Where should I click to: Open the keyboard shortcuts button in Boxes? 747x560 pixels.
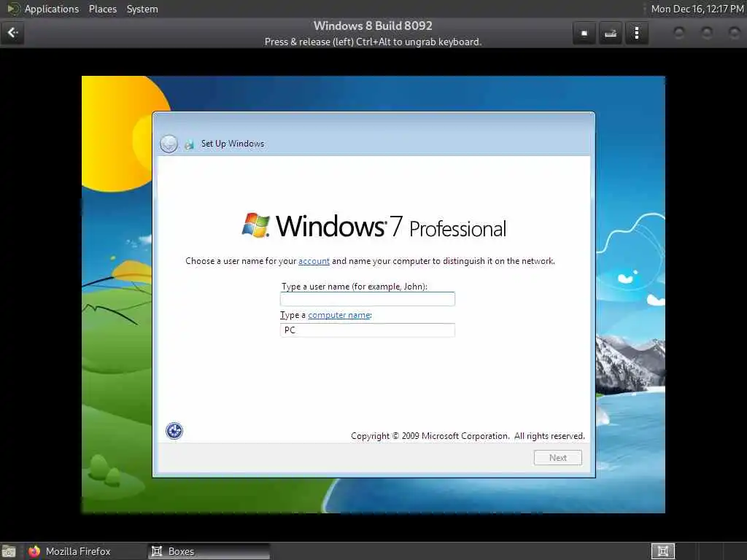click(611, 34)
